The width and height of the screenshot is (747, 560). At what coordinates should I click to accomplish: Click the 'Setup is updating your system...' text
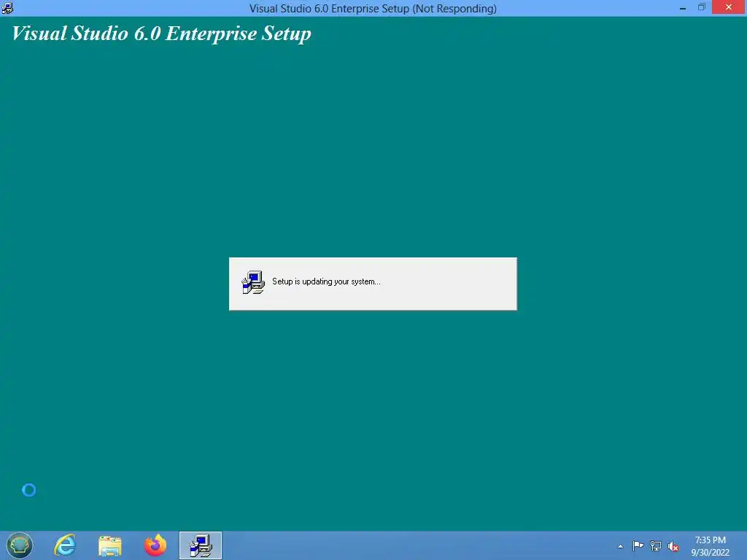[x=326, y=281]
